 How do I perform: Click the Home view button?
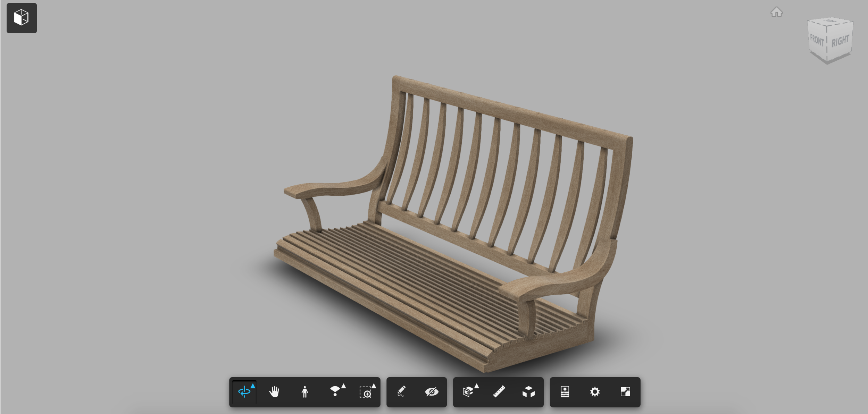point(776,12)
